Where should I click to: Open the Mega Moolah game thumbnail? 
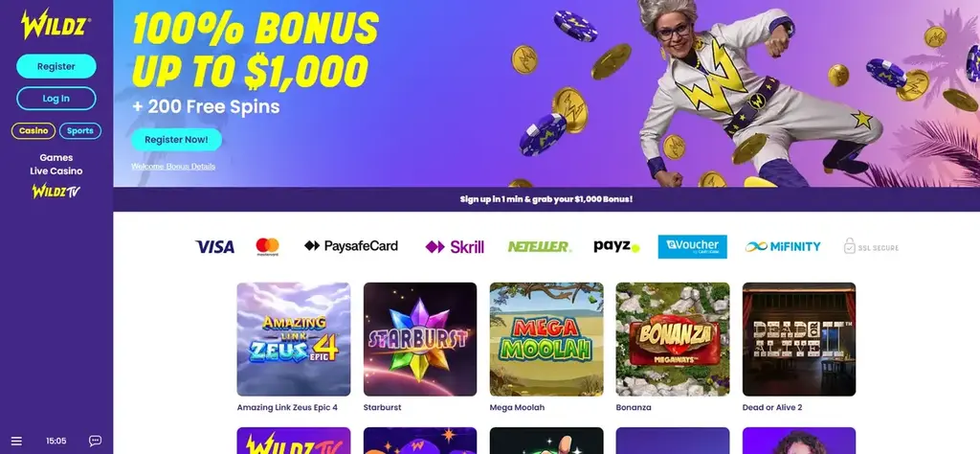tap(546, 339)
